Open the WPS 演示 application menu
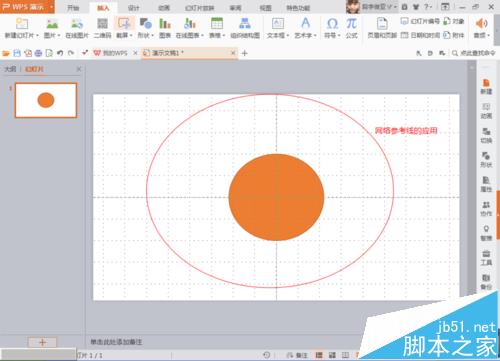500x361 pixels. tap(27, 7)
